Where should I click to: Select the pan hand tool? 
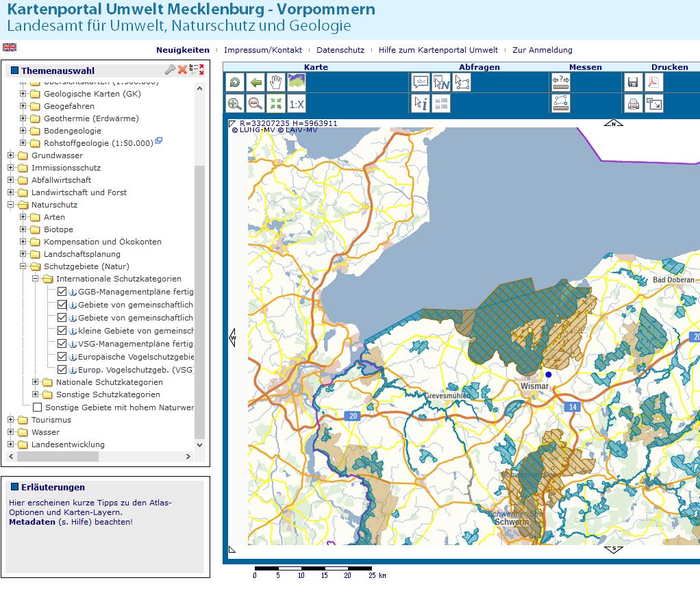(276, 82)
